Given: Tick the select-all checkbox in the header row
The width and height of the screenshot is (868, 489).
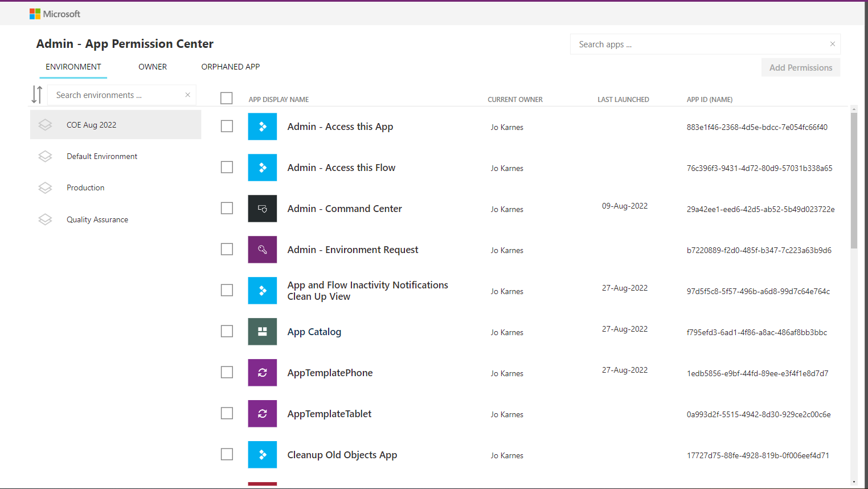Looking at the screenshot, I should pos(227,99).
